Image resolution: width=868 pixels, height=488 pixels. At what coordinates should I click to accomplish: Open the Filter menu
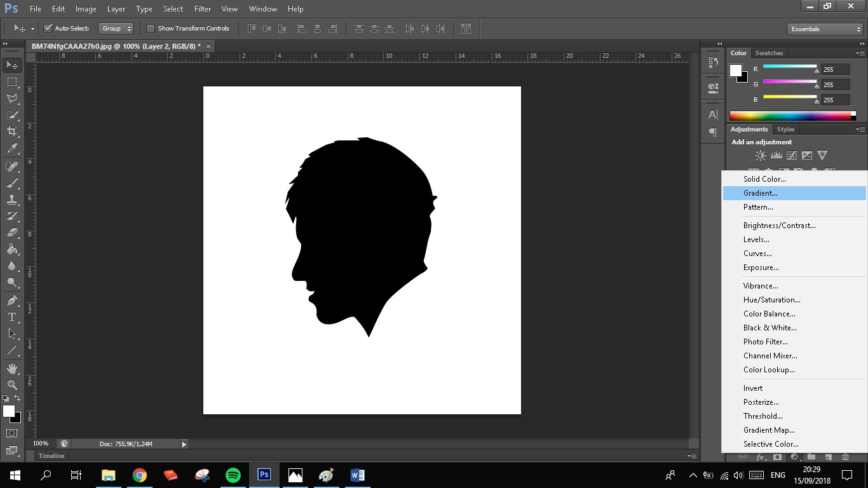coord(203,9)
